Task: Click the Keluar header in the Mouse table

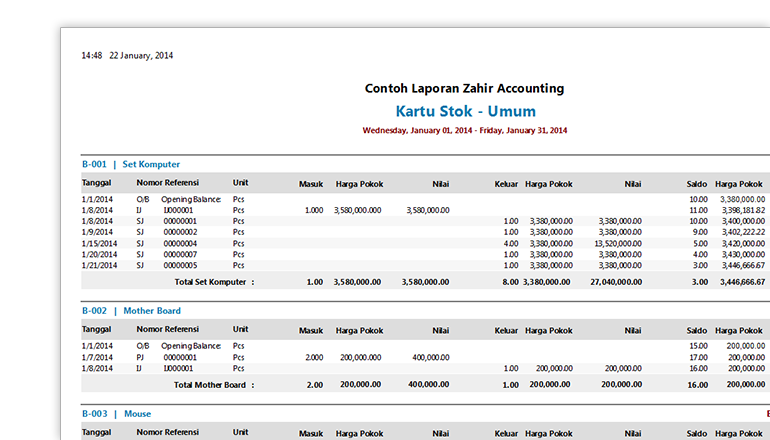Action: coord(506,434)
